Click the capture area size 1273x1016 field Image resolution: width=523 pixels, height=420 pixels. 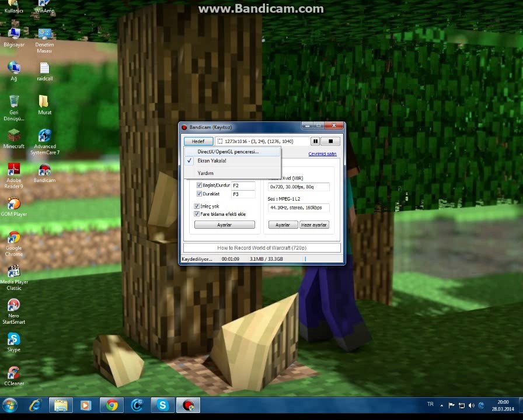[262, 141]
